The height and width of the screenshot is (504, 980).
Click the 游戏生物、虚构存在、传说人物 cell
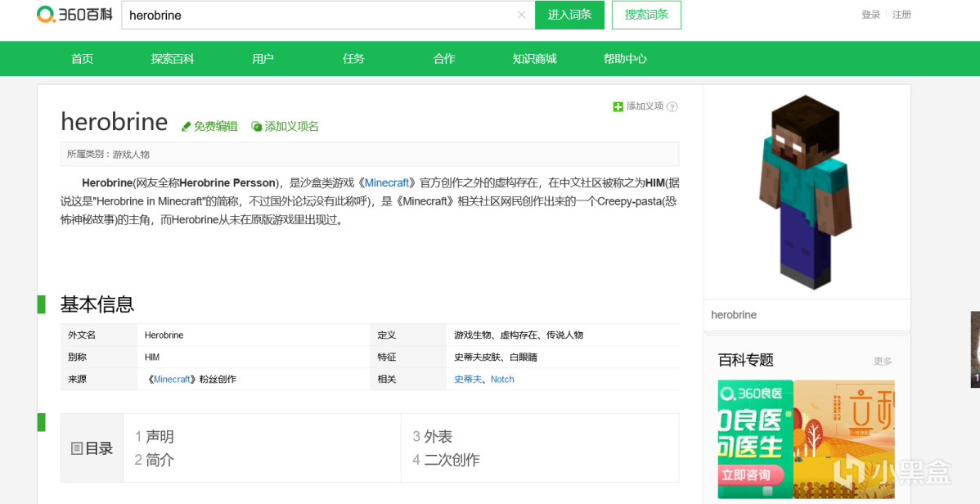(563, 335)
